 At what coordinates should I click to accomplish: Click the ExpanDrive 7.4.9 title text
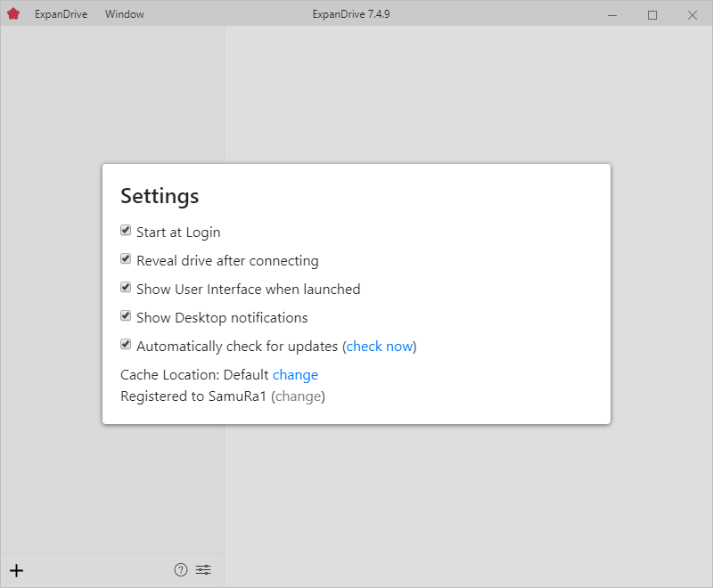coord(351,14)
